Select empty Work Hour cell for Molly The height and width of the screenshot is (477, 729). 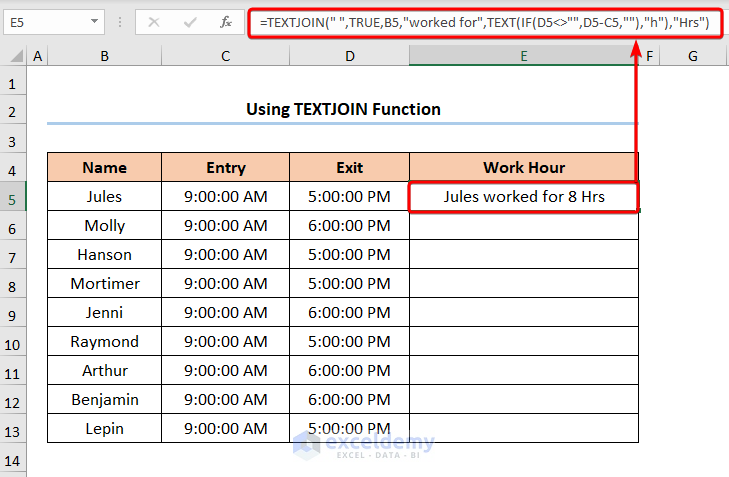click(x=524, y=225)
